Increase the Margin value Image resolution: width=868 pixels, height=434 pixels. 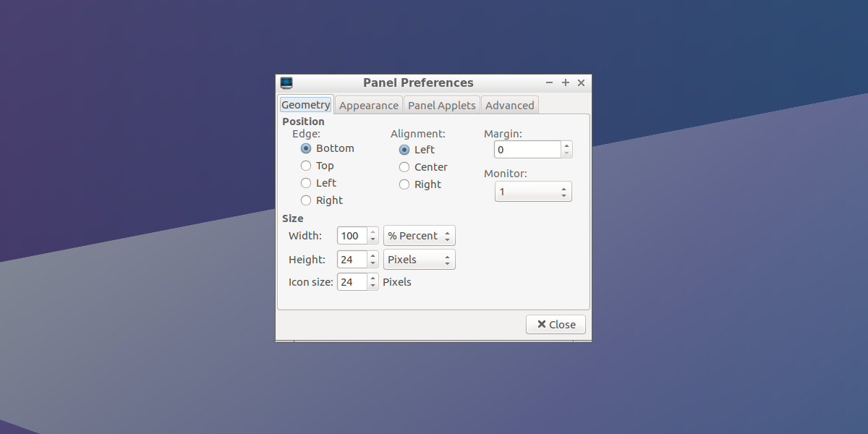pos(566,145)
